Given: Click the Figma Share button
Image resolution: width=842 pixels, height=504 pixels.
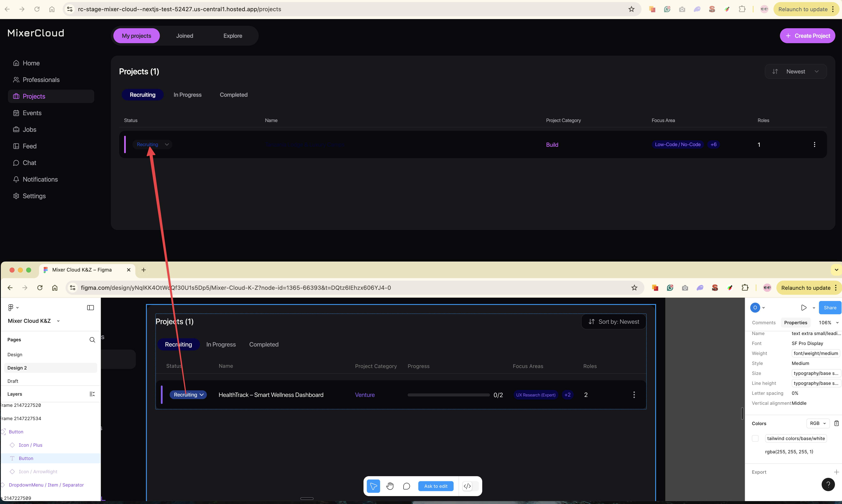Looking at the screenshot, I should click(829, 308).
